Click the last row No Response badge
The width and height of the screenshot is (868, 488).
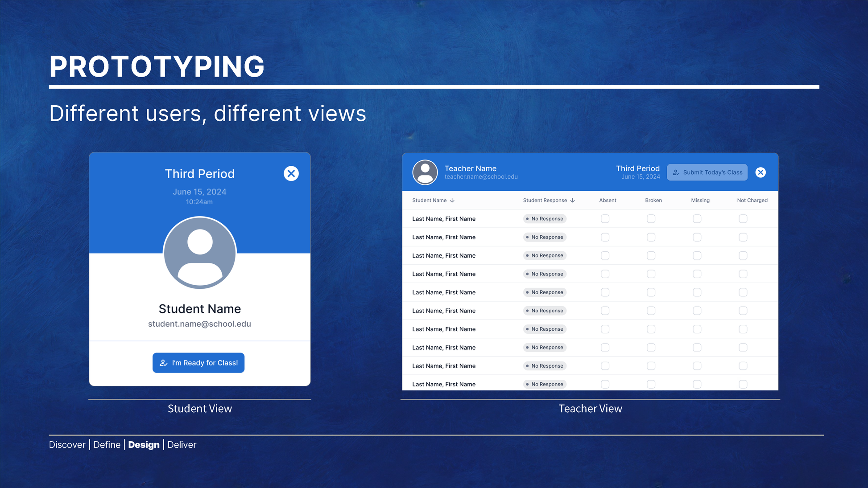point(545,384)
